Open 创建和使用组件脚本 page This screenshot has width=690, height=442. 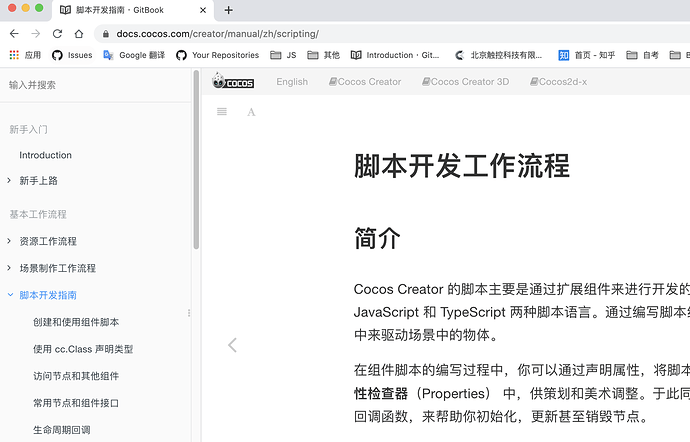pyautogui.click(x=76, y=322)
